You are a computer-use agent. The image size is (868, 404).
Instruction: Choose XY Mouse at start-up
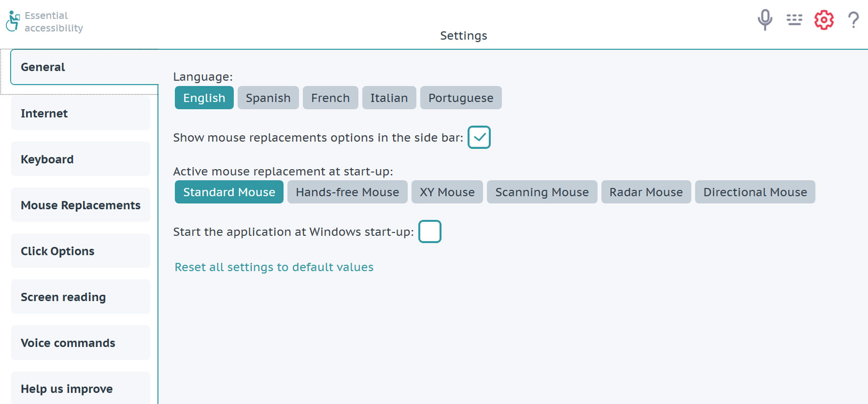[x=447, y=192]
